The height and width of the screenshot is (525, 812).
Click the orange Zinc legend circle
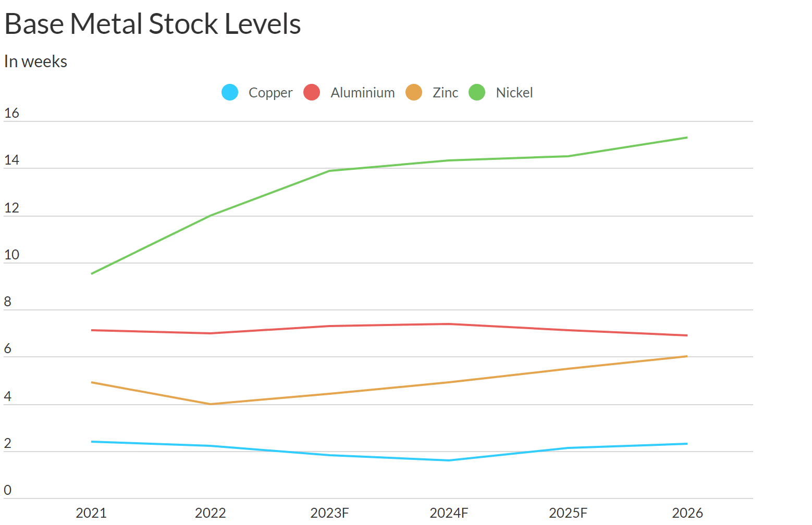click(x=414, y=93)
